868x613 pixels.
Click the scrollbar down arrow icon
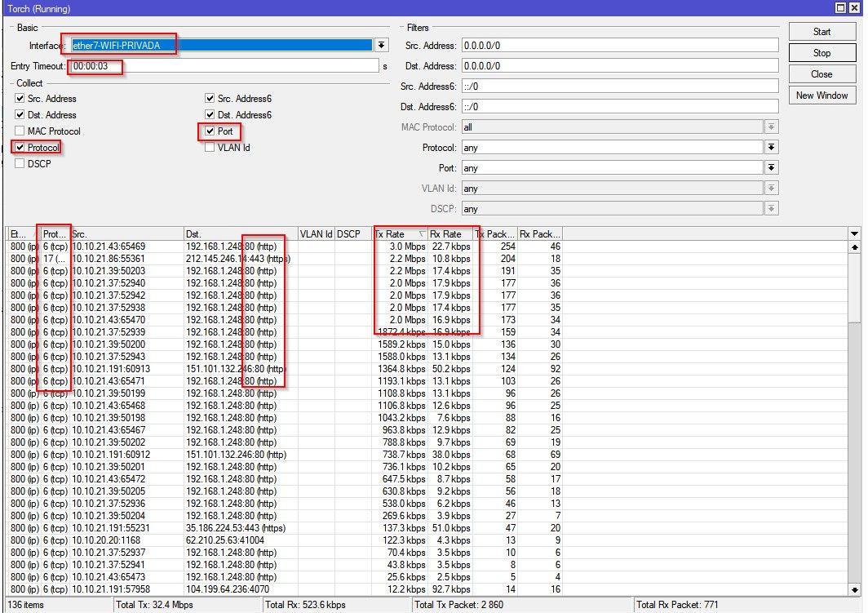click(856, 590)
